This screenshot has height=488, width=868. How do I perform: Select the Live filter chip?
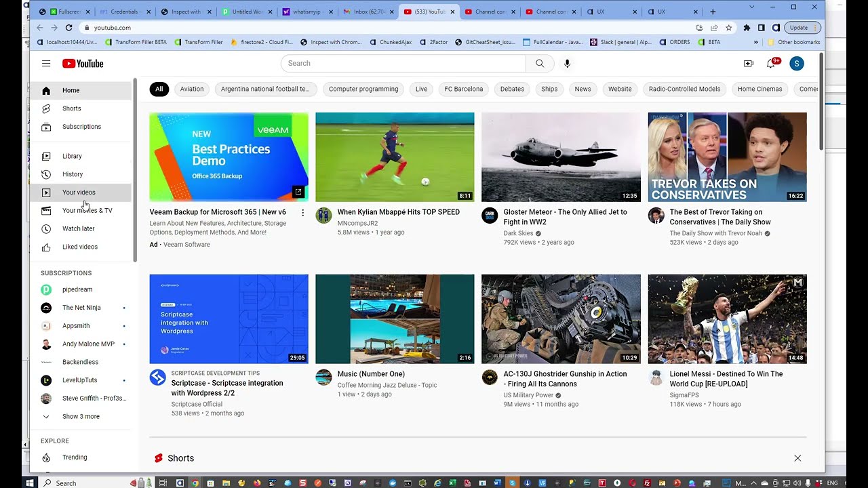coord(421,89)
